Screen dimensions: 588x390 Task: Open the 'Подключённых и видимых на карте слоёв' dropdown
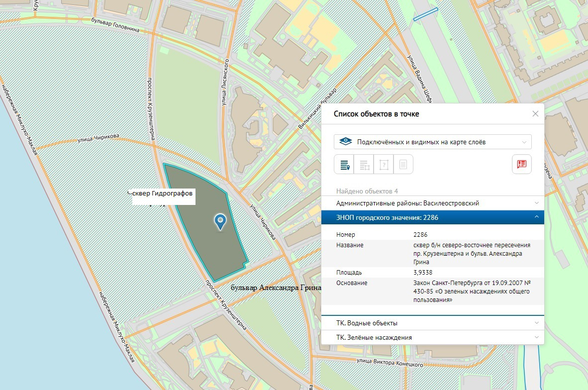[x=432, y=142]
